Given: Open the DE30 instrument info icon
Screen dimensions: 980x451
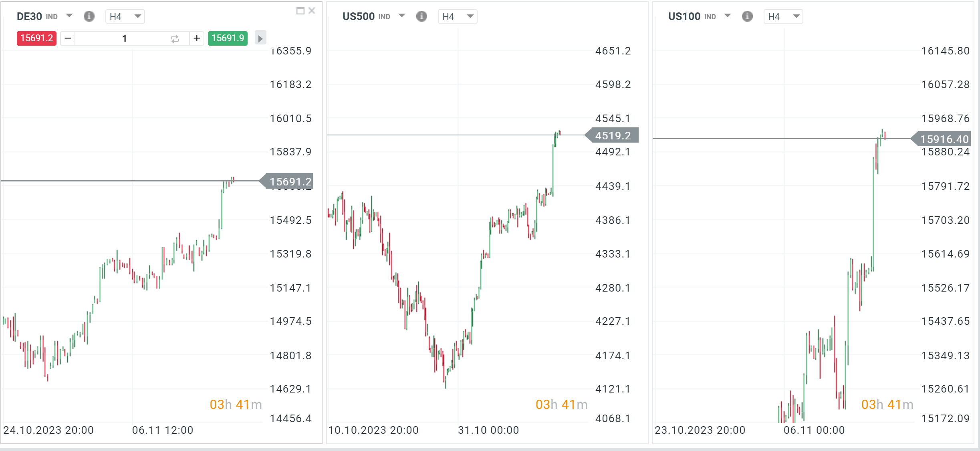Looking at the screenshot, I should pyautogui.click(x=89, y=16).
